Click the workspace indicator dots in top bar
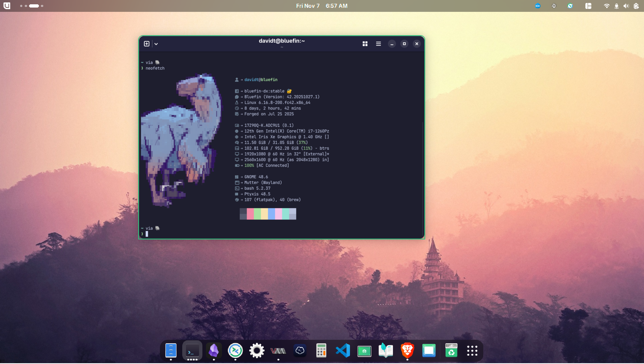Viewport: 644px width, 364px height. click(31, 6)
